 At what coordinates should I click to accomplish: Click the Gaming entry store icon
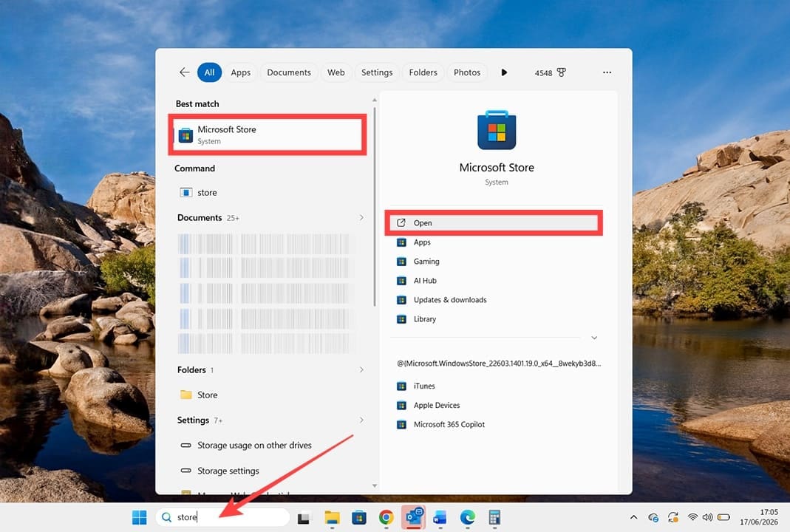tap(401, 262)
